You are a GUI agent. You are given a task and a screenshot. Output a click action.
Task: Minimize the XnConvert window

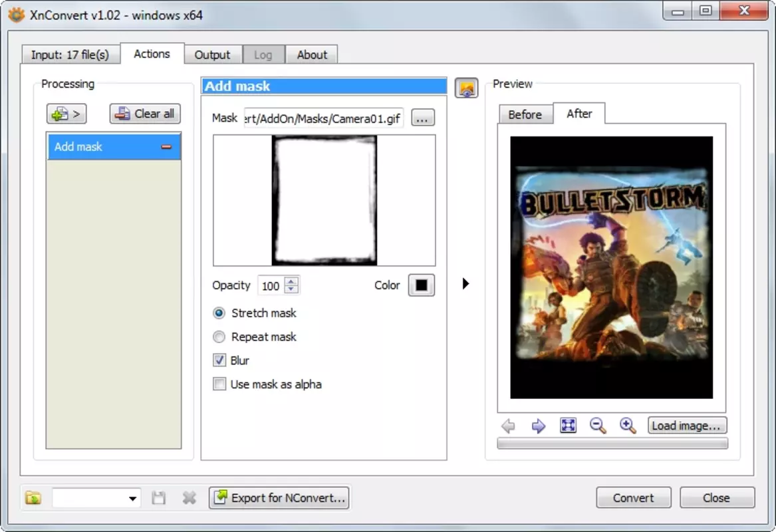(x=678, y=11)
